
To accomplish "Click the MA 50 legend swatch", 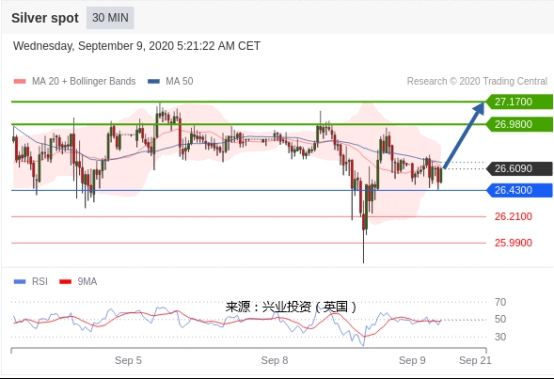I will (154, 82).
